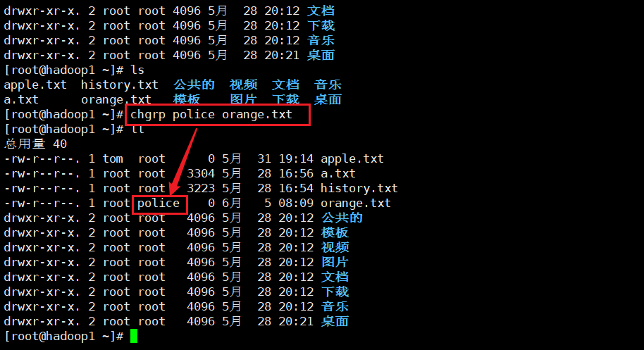
Task: Click 'history.txt' in the ll listing
Action: 359,188
